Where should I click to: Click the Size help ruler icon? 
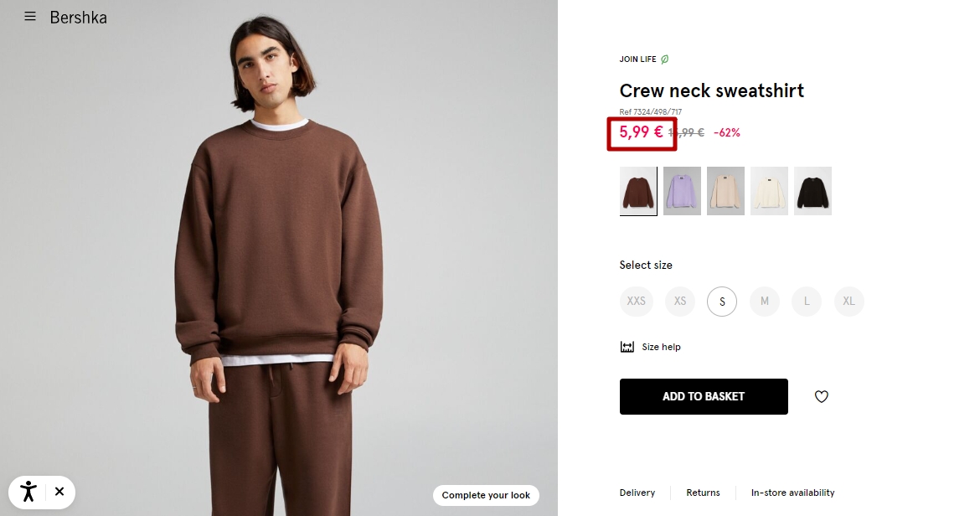[x=627, y=347]
